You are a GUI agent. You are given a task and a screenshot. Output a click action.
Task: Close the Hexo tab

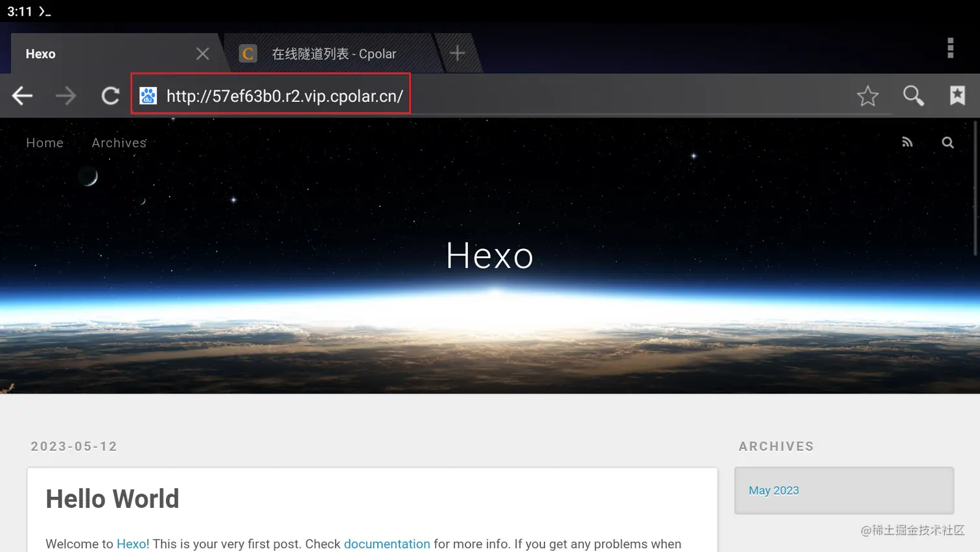[203, 54]
